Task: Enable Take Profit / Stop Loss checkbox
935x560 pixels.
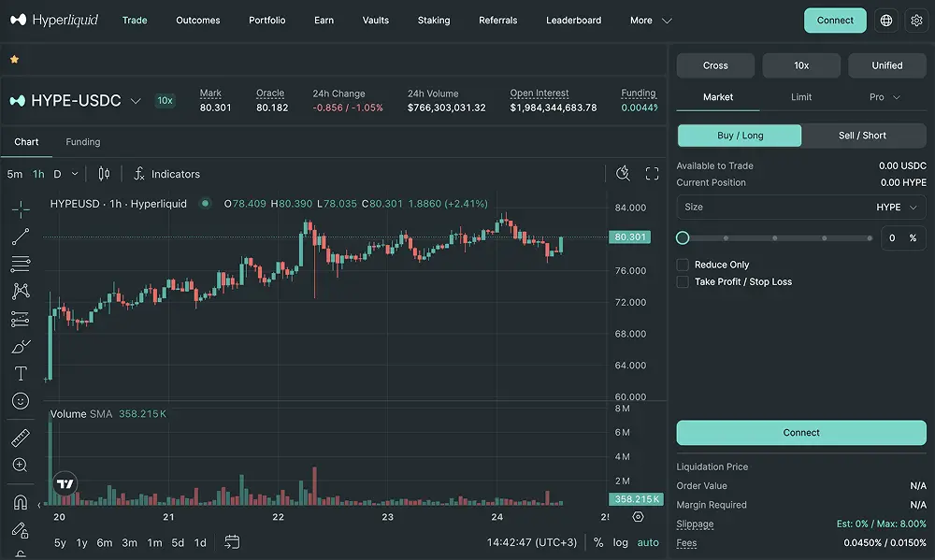Action: coord(683,281)
